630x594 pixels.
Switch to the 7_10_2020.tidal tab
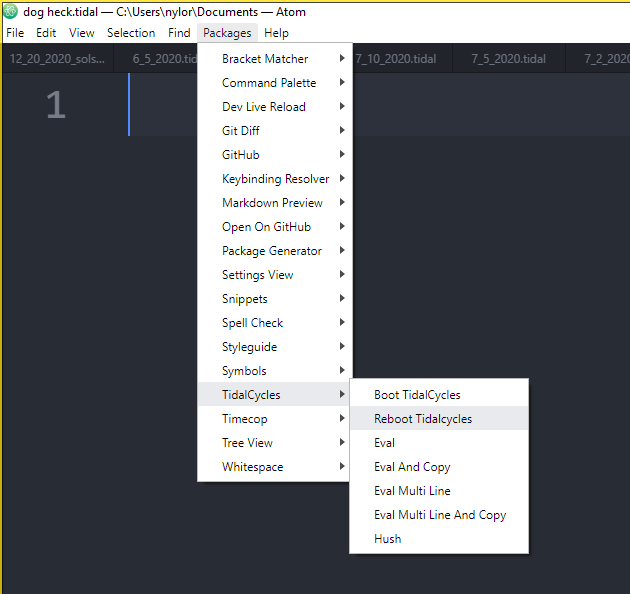coord(403,59)
